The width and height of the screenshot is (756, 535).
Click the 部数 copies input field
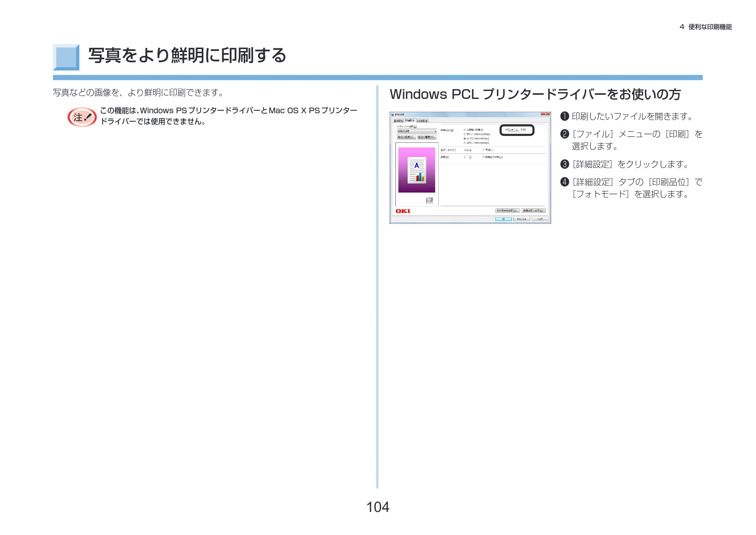[x=466, y=157]
